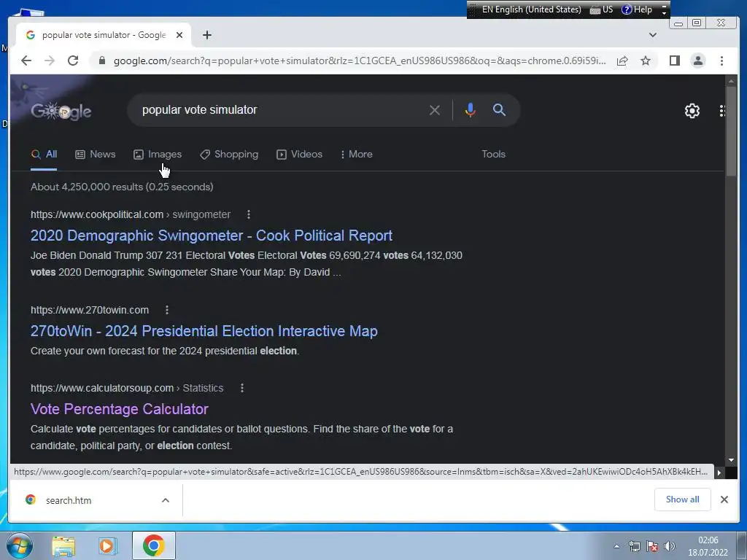Screen dimensions: 747x560
Task: Open options for cookpolitical.com result
Action: (x=249, y=215)
